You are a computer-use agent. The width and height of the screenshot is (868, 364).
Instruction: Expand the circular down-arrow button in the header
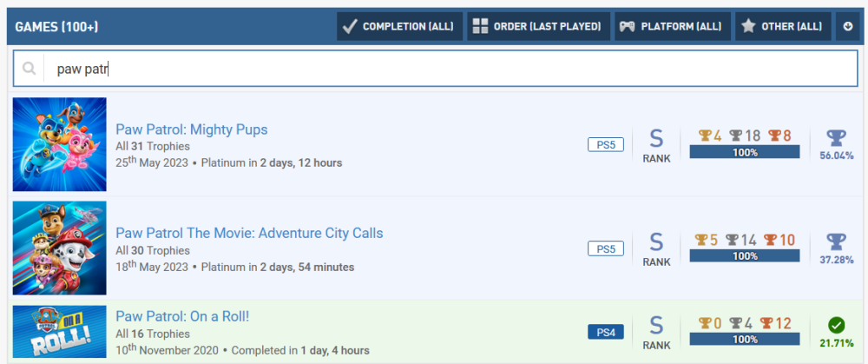847,27
